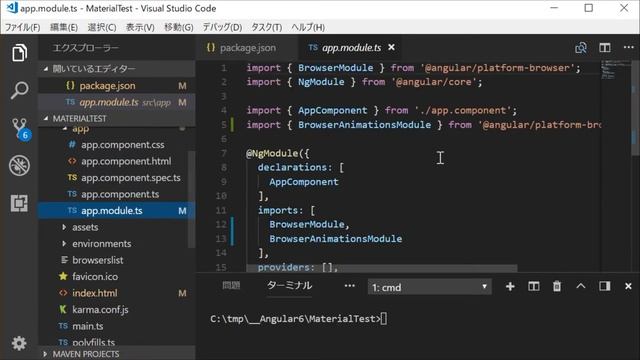Collapse the app folder in the tree
The width and height of the screenshot is (640, 360).
(80, 129)
